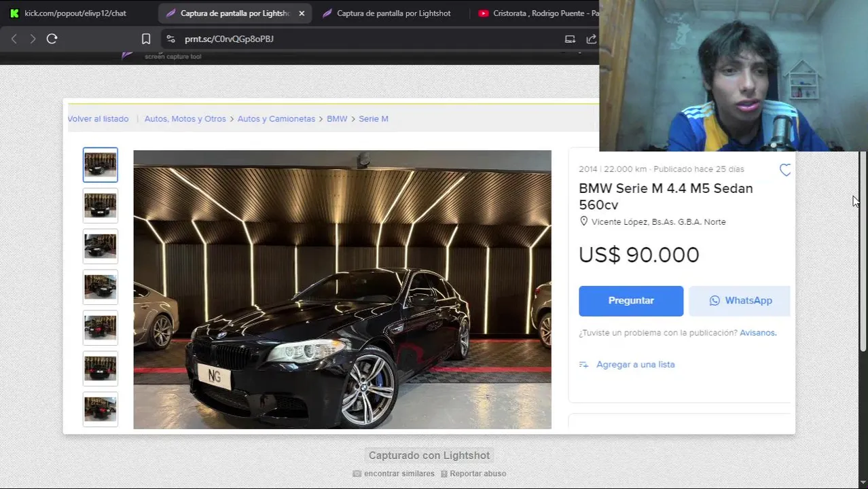Click Volver al listado link

98,119
